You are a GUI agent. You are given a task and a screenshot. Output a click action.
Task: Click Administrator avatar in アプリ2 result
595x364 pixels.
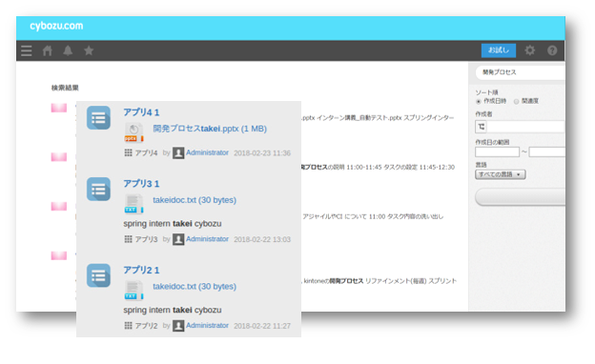point(178,326)
